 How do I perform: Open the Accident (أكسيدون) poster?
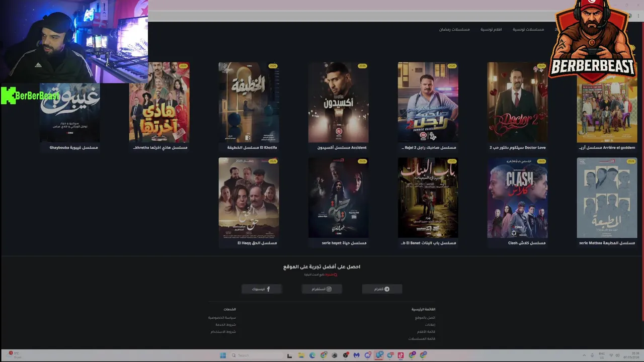(x=338, y=103)
